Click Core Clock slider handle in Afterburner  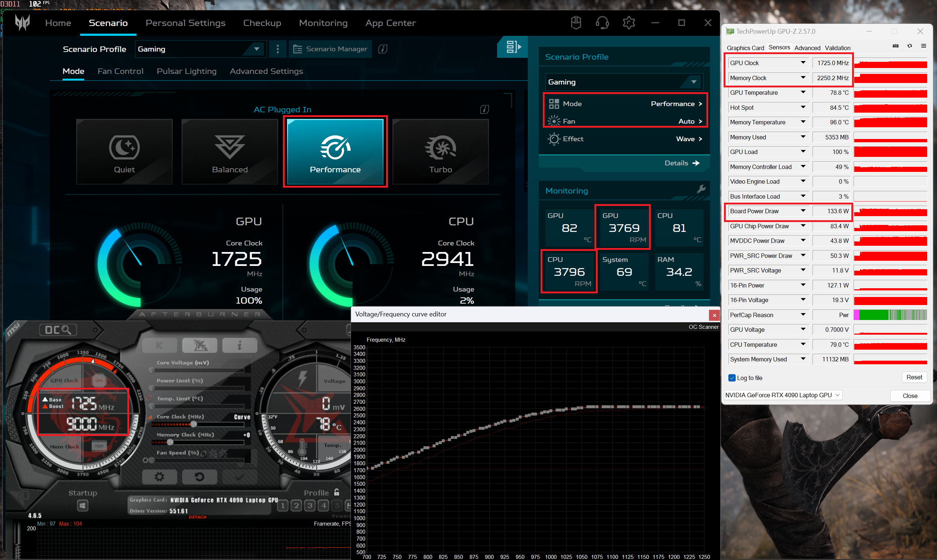point(194,425)
